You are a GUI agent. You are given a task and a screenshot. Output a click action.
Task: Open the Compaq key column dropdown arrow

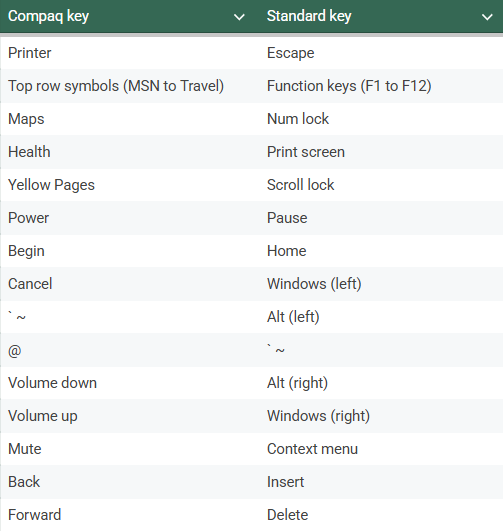(239, 17)
